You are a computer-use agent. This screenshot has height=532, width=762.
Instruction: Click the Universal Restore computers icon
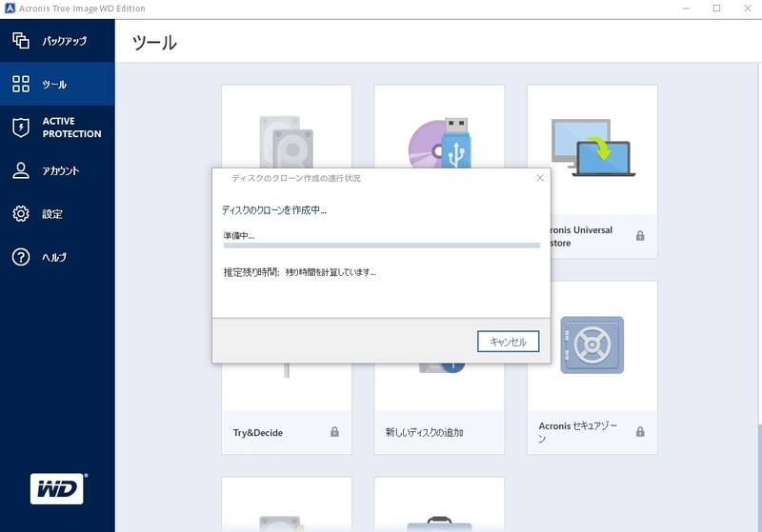tap(593, 148)
